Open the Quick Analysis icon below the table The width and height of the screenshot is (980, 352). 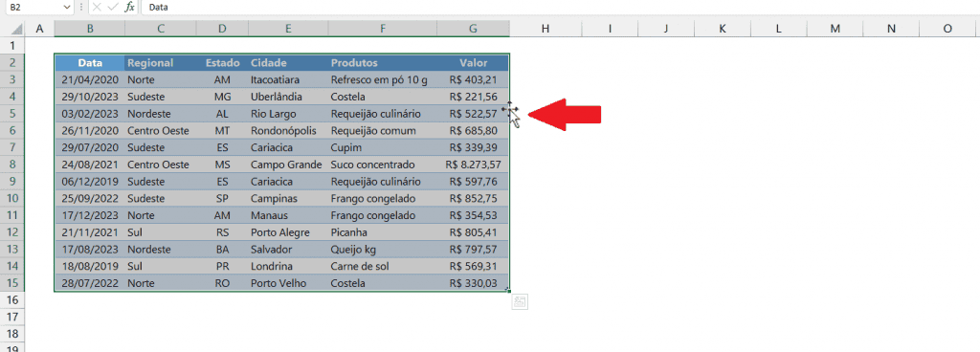(x=520, y=302)
